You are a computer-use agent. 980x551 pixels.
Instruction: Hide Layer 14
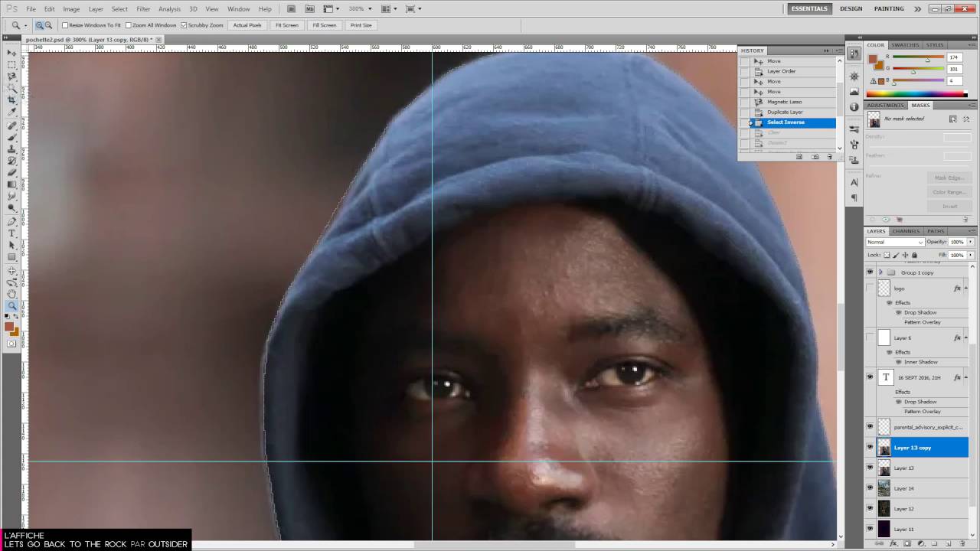pyautogui.click(x=870, y=487)
